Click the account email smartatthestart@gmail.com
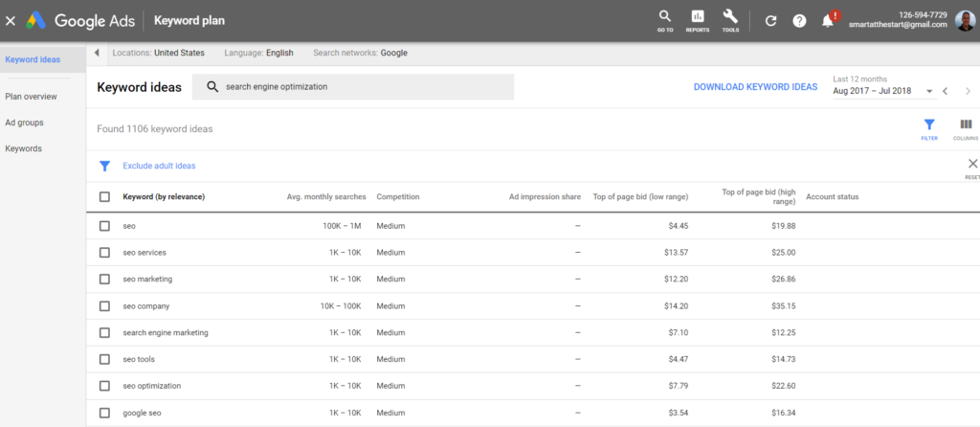Screen dimensions: 980x427 coord(898,25)
